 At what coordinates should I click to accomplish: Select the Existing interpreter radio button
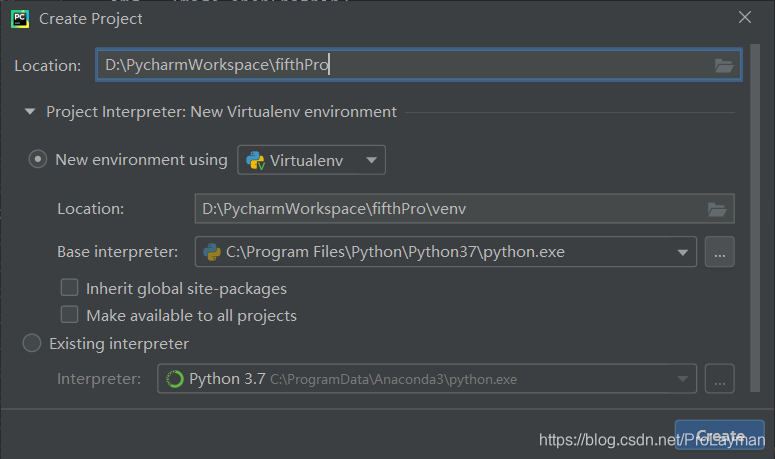[x=32, y=343]
